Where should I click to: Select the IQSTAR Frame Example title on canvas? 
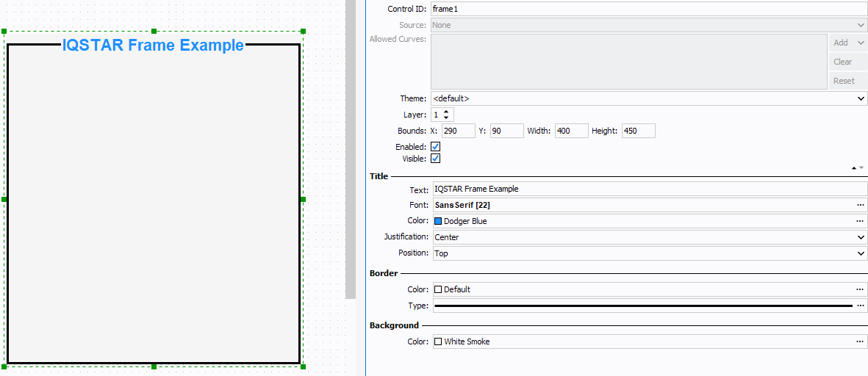[153, 46]
